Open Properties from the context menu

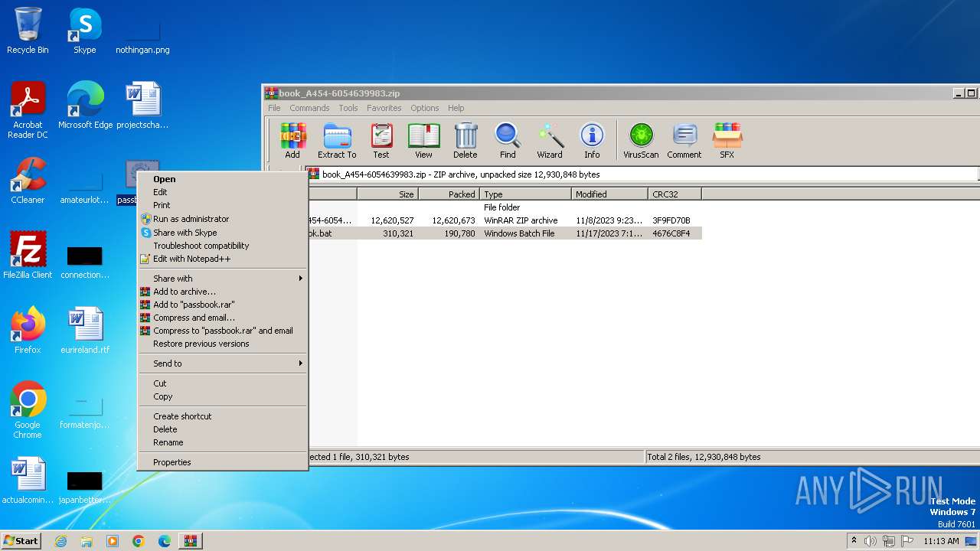[x=171, y=462]
